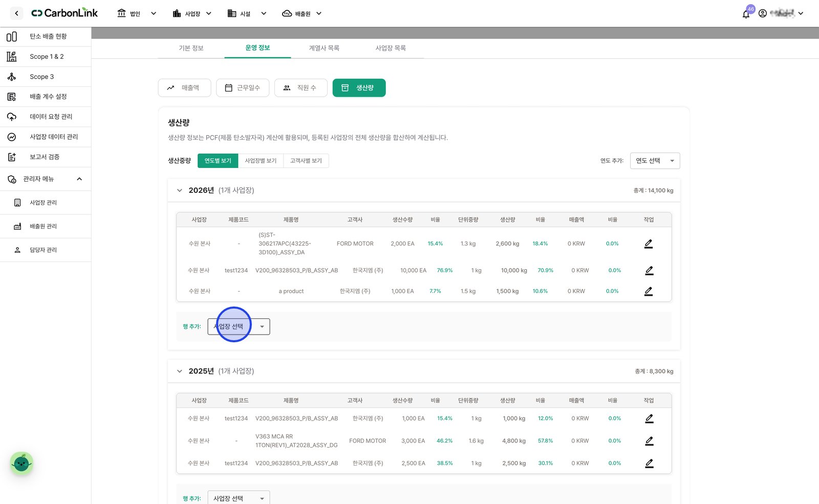This screenshot has height=504, width=819.
Task: Switch to 고객사별 보기 view
Action: click(x=306, y=161)
